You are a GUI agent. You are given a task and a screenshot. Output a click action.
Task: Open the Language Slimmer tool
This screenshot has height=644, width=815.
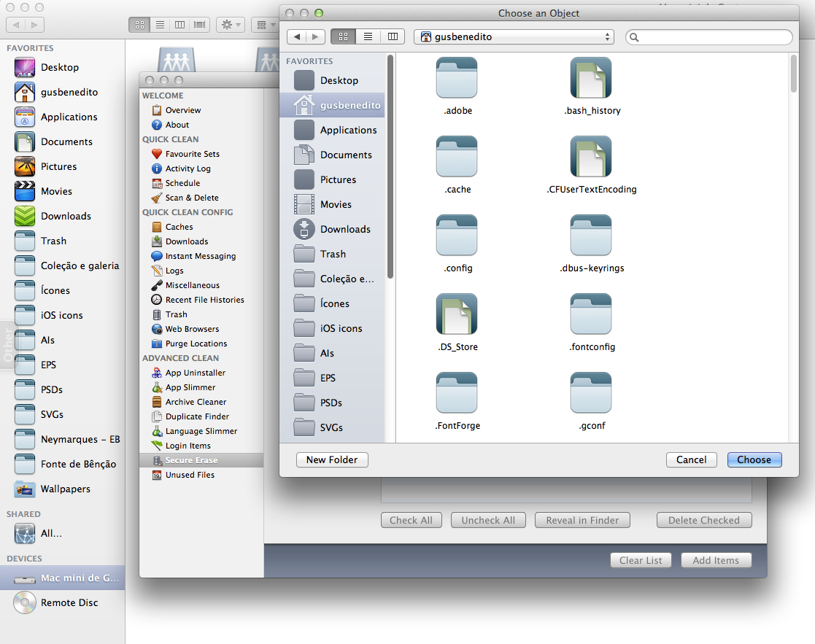(x=194, y=431)
